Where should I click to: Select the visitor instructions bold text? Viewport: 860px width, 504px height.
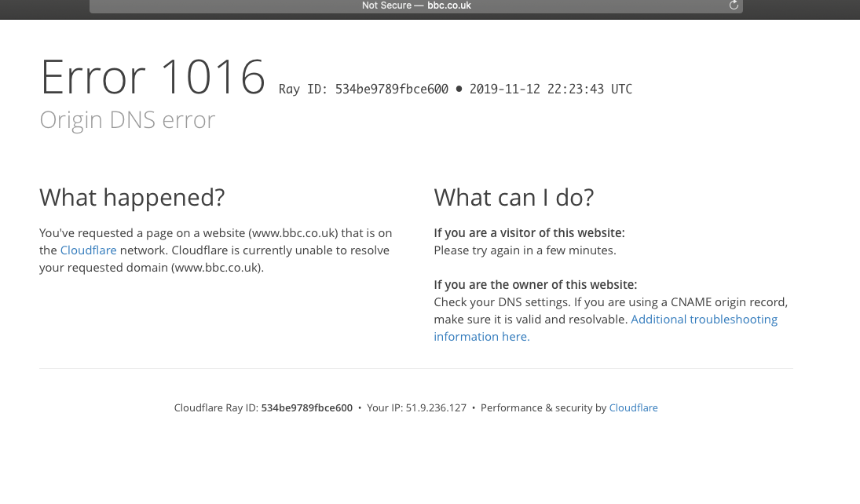pos(529,232)
